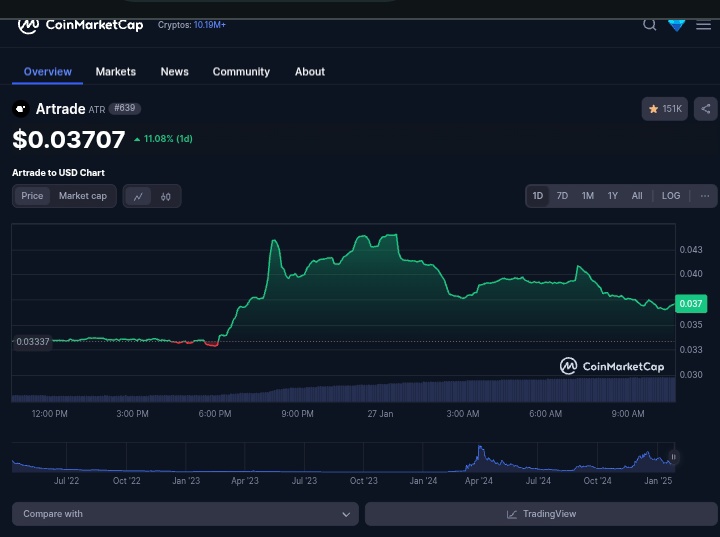Select the All time range

click(637, 196)
